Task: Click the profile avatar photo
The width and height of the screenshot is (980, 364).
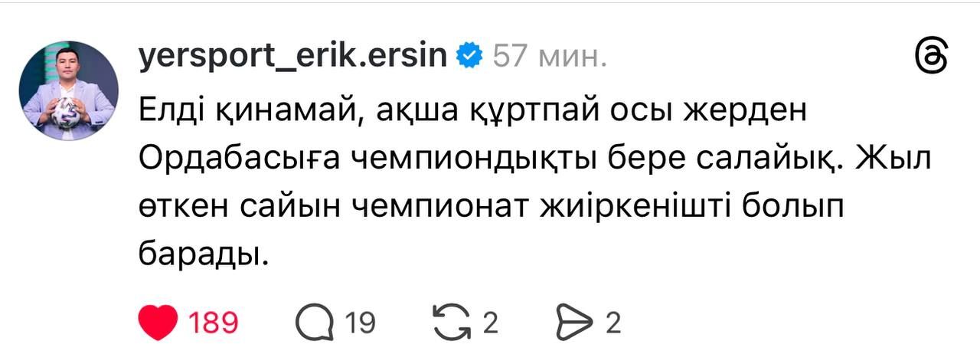Action: pos(68,90)
